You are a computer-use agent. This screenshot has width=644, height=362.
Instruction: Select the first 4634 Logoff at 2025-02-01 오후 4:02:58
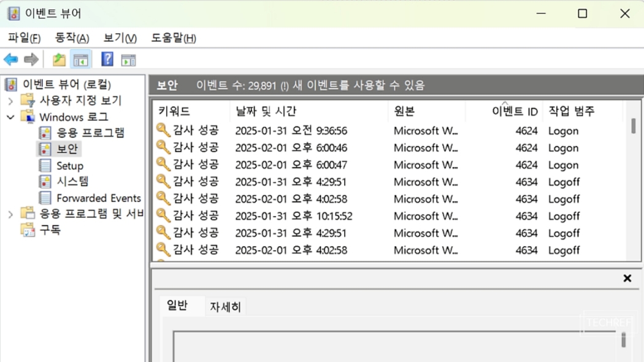tap(389, 199)
